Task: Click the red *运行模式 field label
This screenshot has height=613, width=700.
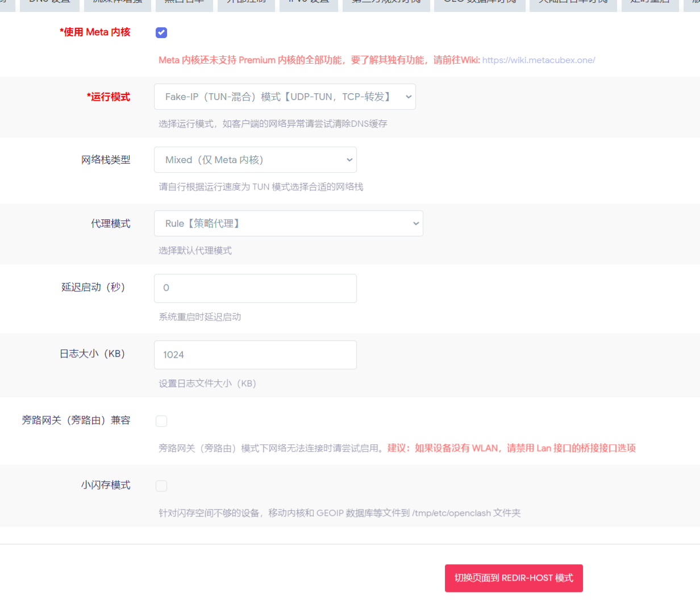Action: pos(108,97)
